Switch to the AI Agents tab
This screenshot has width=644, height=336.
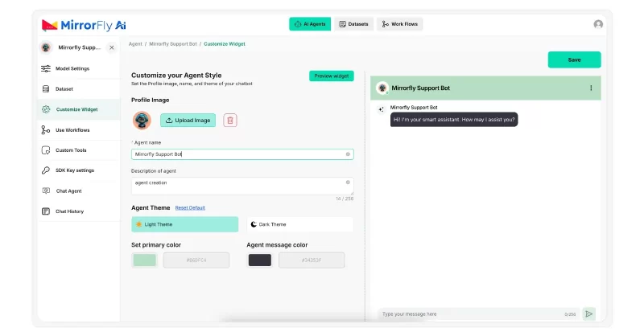pos(310,24)
